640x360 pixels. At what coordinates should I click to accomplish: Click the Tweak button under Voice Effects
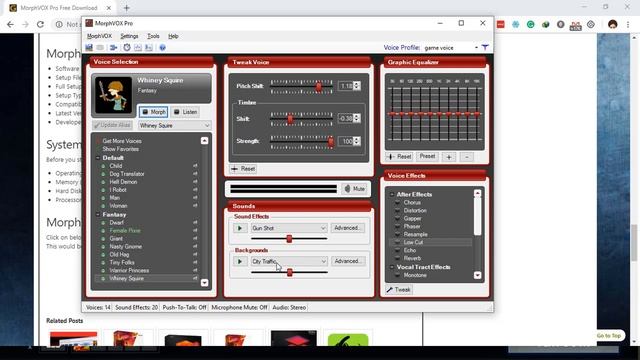point(399,290)
